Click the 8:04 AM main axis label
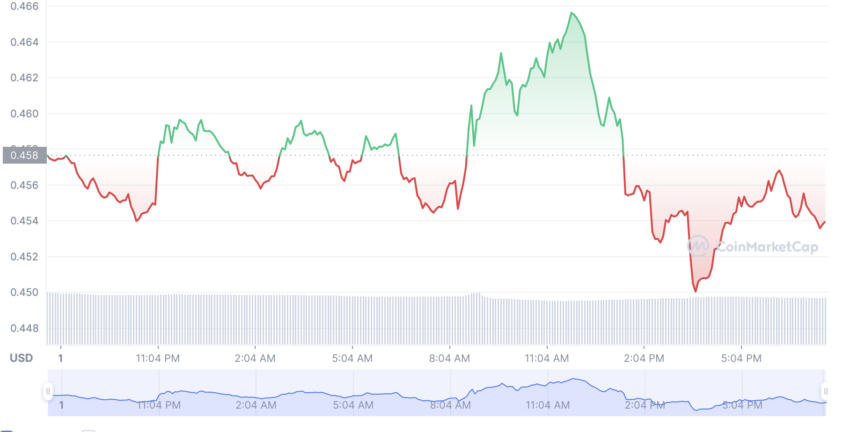Image resolution: width=850 pixels, height=432 pixels. (x=449, y=358)
